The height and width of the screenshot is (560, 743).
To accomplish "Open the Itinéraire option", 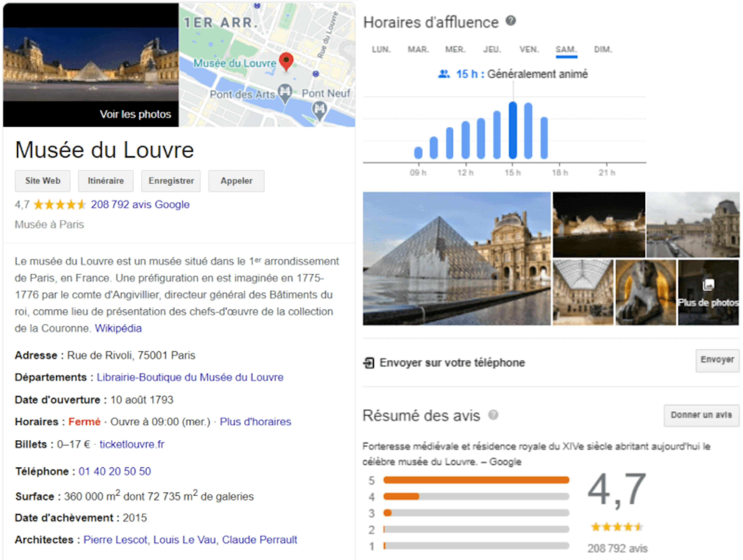I will coord(105,181).
